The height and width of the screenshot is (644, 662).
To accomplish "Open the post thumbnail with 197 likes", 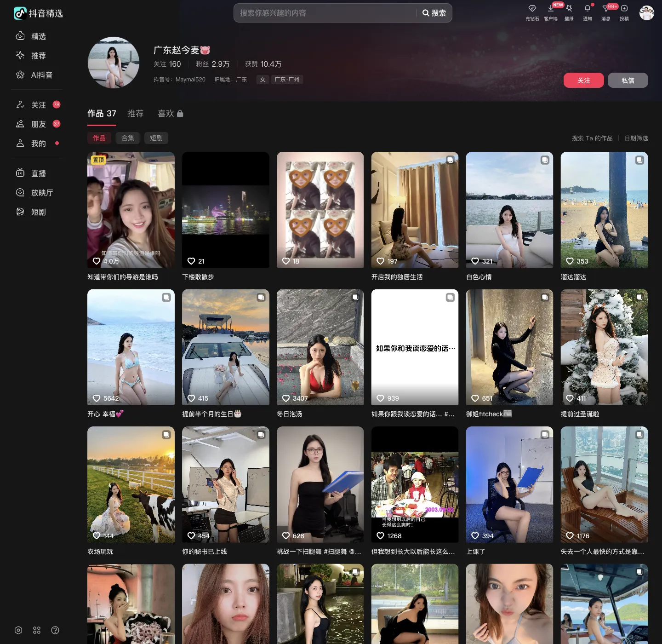I will [x=415, y=210].
